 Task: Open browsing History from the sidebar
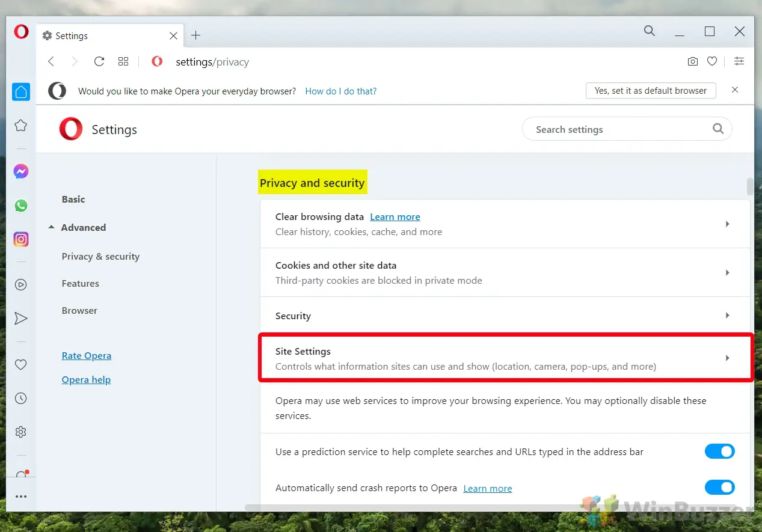21,398
